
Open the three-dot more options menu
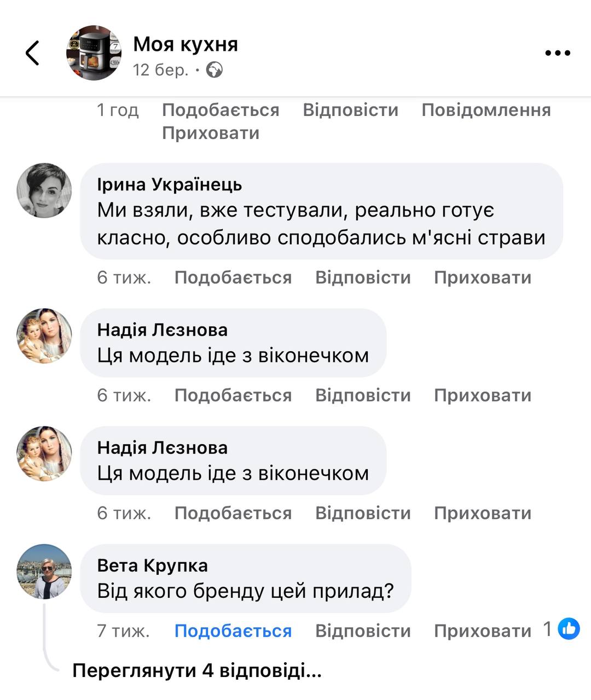point(558,53)
